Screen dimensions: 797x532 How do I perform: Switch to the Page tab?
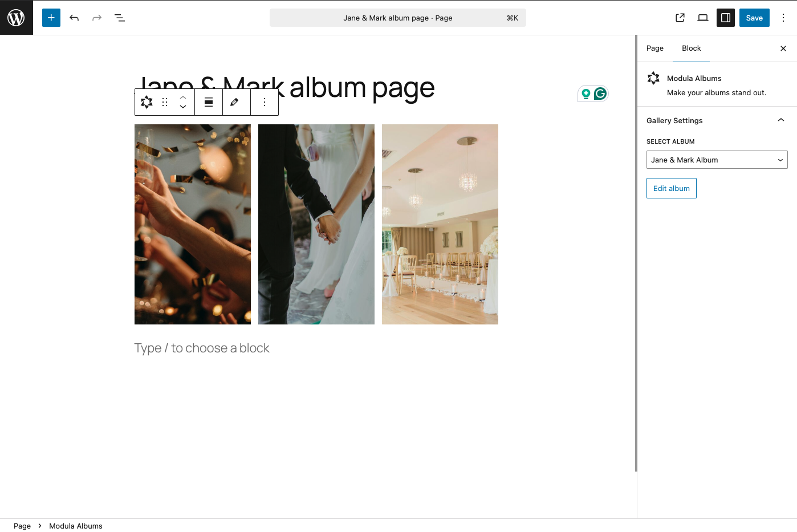pos(654,48)
